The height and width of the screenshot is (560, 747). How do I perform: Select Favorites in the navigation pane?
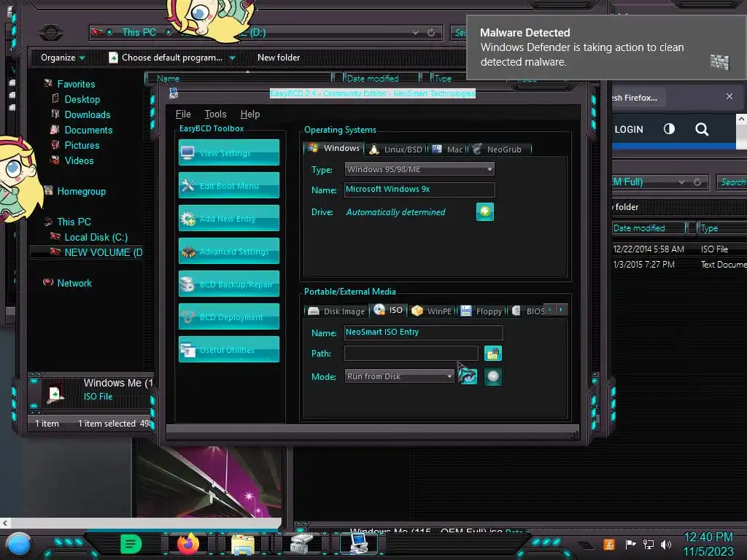tap(76, 84)
